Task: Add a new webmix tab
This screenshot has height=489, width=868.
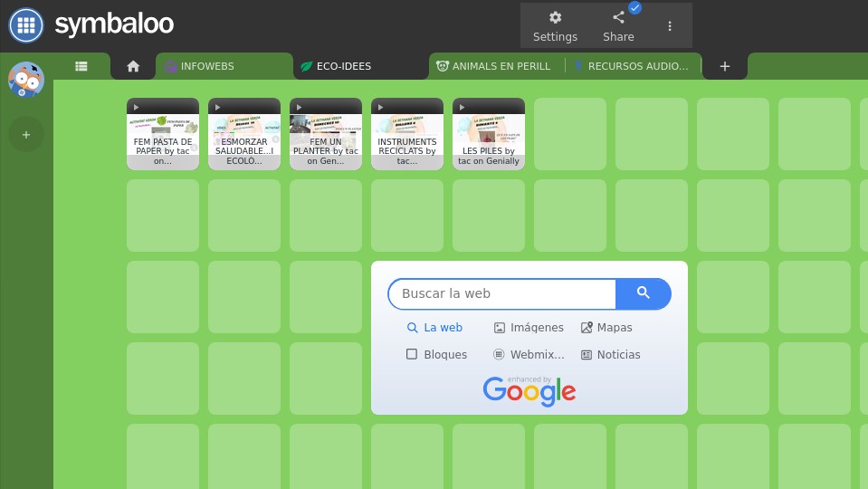Action: tap(724, 66)
